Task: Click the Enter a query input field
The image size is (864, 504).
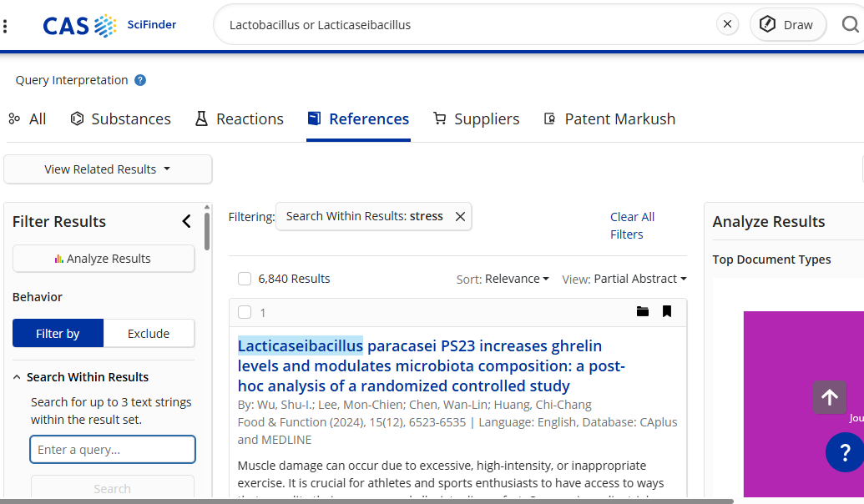Action: [113, 450]
